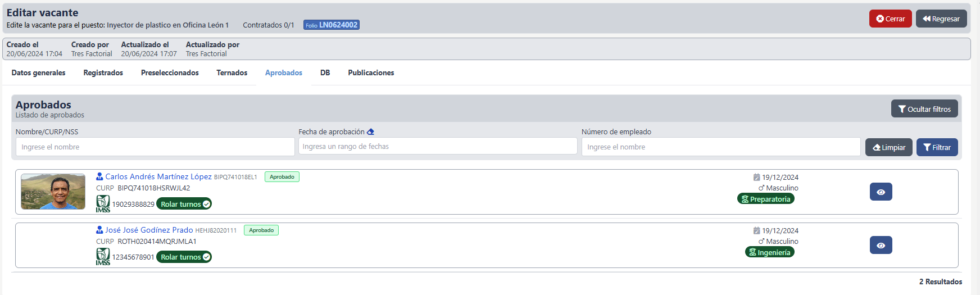The height and width of the screenshot is (295, 980).
Task: Click calendar icon next to José's 19/12/2024 date
Action: (x=757, y=230)
